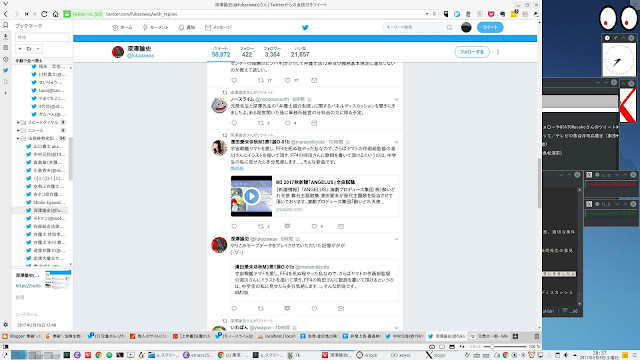The width and height of the screenshot is (640, 360).
Task: Show the フォロー 422 following list
Action: (x=247, y=52)
